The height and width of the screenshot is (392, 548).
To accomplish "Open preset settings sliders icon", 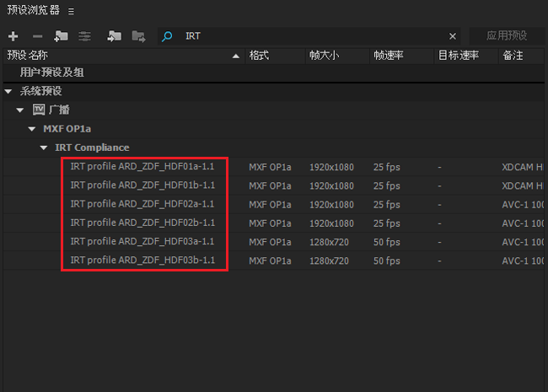I will point(84,36).
